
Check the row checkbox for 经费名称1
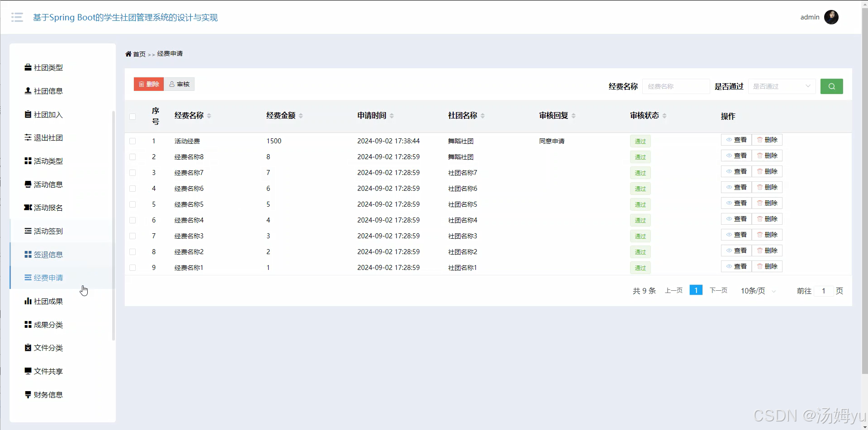133,268
